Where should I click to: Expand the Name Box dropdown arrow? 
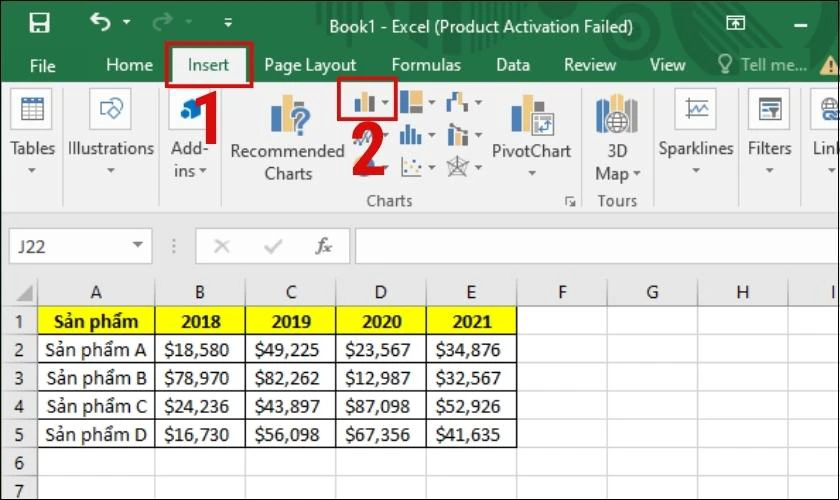(x=138, y=245)
